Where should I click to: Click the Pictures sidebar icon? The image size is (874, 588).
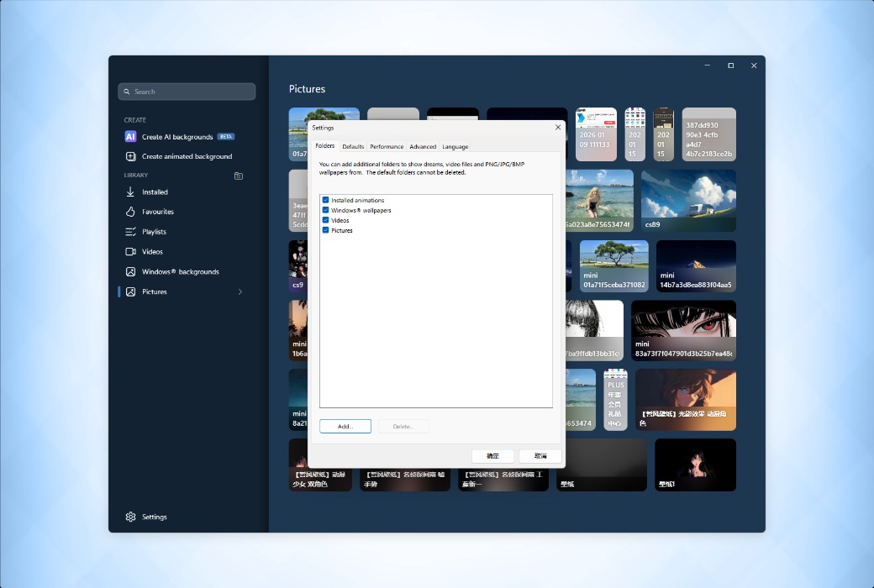130,292
